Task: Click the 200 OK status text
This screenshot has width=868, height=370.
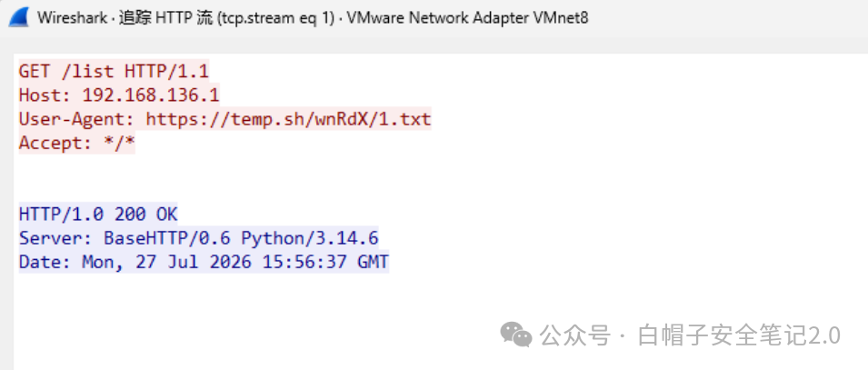Action: 145,215
